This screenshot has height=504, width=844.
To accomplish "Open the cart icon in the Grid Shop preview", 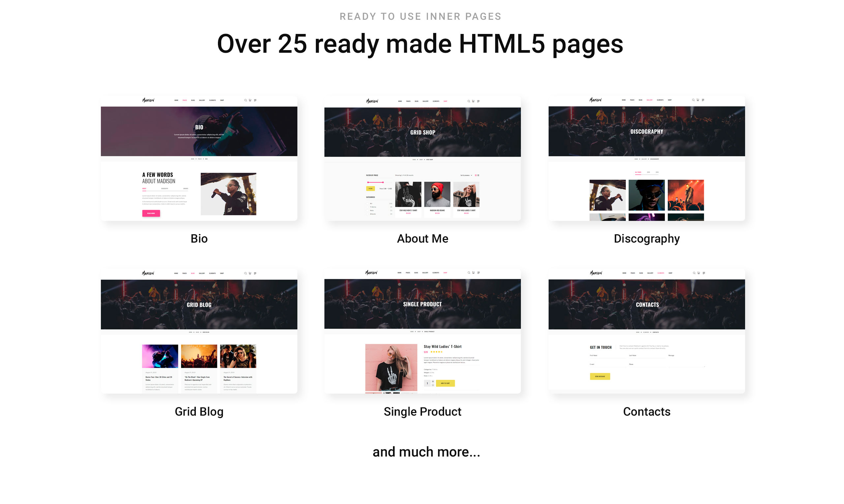I will point(474,102).
